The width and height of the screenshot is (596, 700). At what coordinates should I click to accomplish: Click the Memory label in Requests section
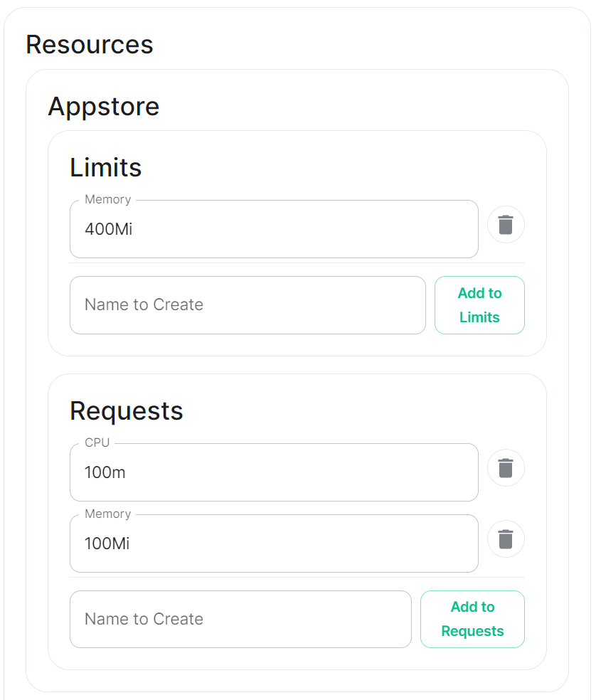108,514
